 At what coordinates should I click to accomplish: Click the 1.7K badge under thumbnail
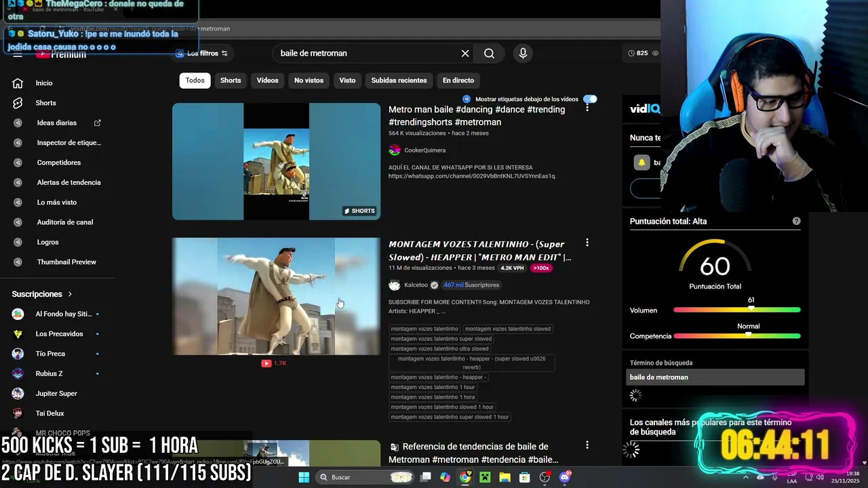tap(274, 363)
